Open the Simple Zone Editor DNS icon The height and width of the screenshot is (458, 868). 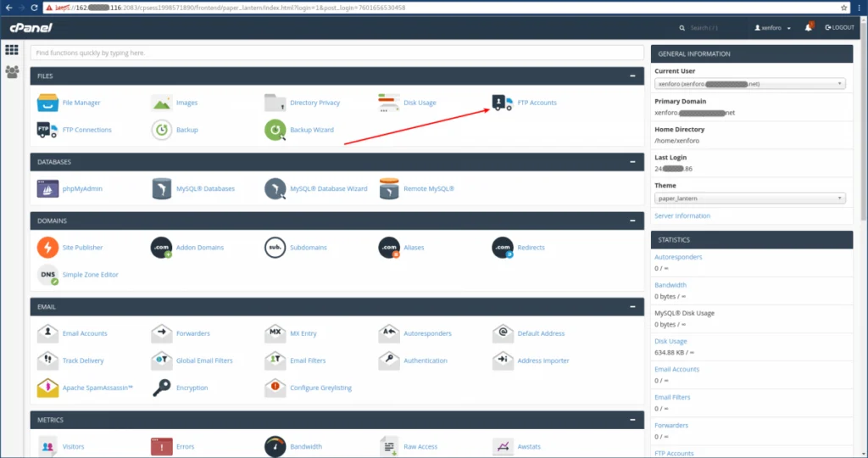click(47, 274)
